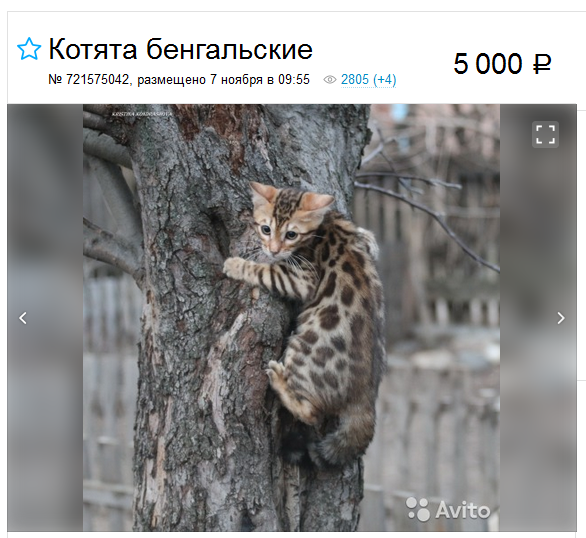Viewport: 586px width, 538px height.
Task: Click the listing number № 721575042
Action: [89, 80]
